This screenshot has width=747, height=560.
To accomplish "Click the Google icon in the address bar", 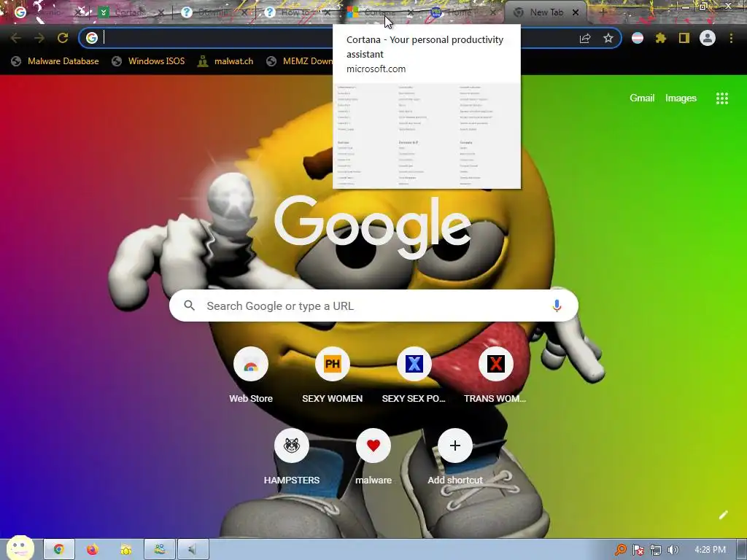I will tap(92, 38).
